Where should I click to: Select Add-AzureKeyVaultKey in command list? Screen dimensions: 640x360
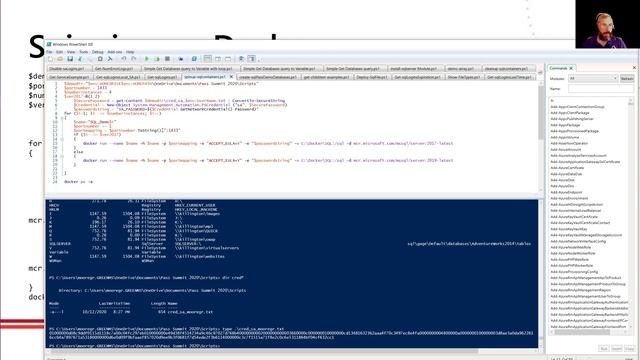point(570,229)
